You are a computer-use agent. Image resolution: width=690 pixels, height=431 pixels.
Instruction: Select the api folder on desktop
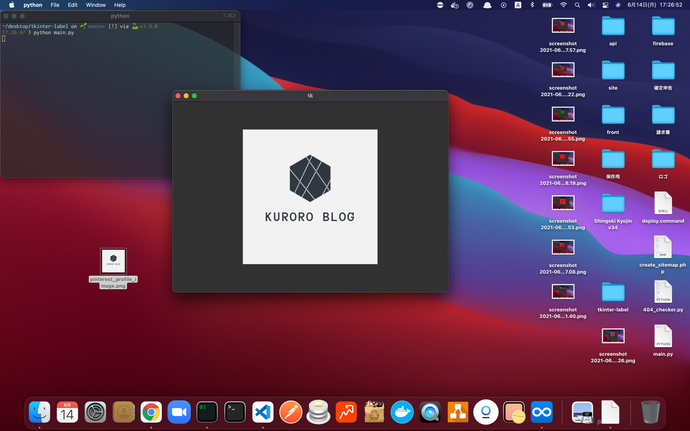613,31
